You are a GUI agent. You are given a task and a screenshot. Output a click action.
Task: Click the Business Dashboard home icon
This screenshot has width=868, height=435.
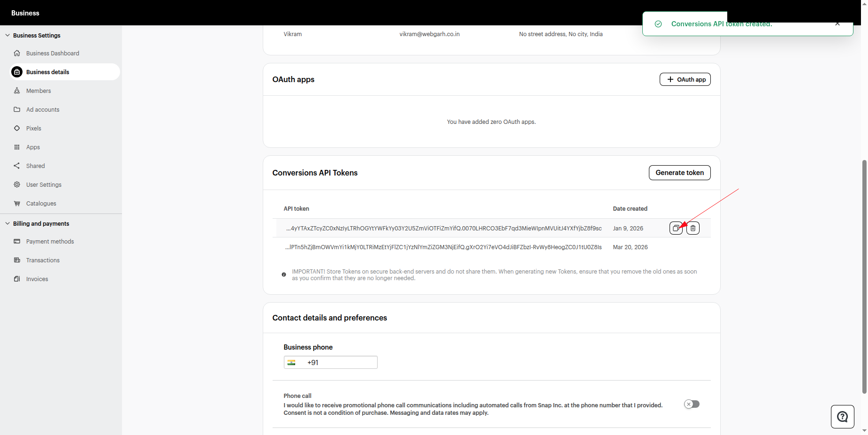(x=17, y=53)
